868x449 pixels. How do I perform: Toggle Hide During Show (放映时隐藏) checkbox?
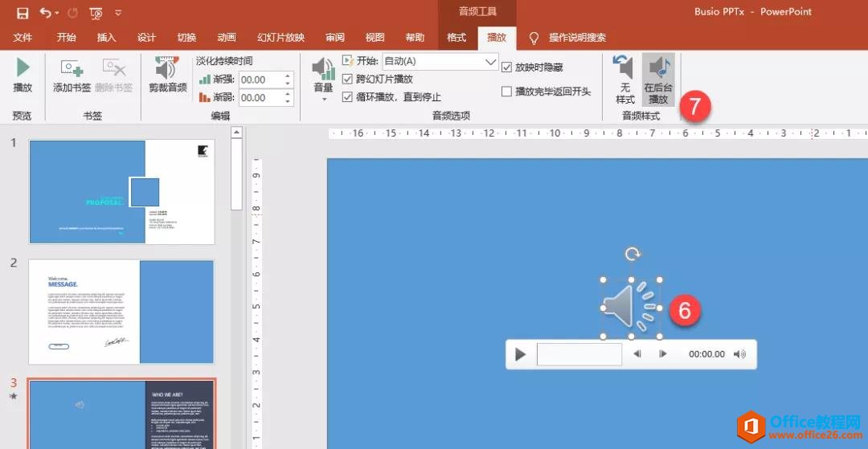point(506,67)
